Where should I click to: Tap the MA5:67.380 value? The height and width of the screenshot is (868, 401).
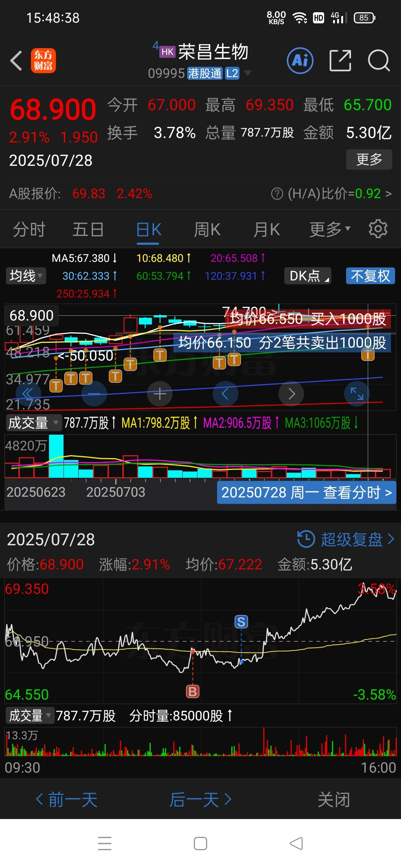click(84, 258)
